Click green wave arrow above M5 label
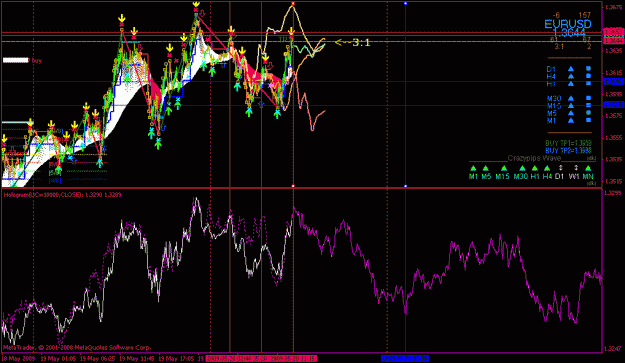 coord(485,169)
